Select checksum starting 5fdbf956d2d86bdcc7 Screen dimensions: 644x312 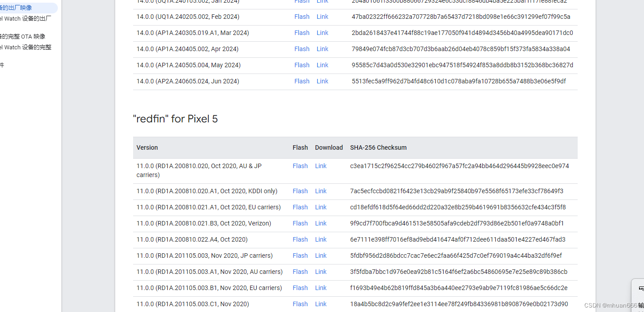pyautogui.click(x=456, y=256)
